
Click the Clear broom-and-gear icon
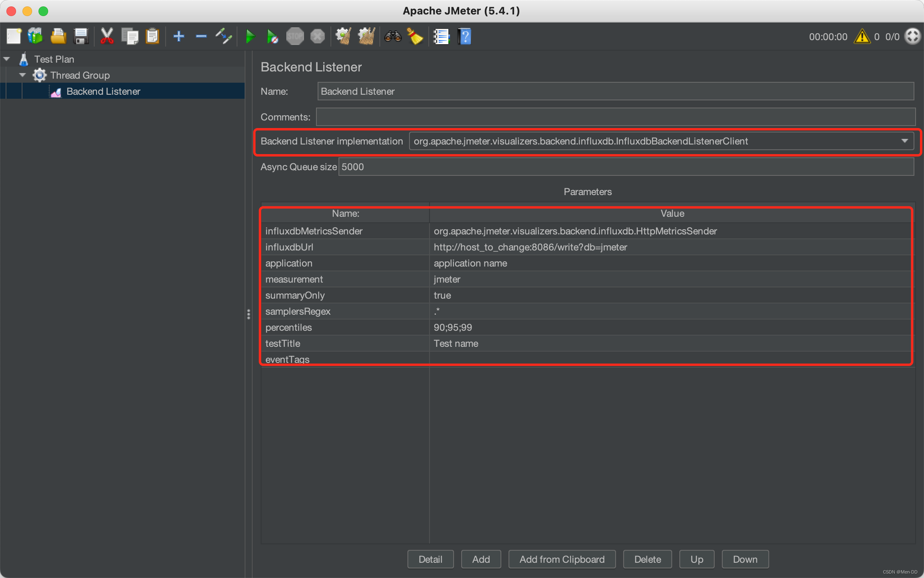[343, 37]
